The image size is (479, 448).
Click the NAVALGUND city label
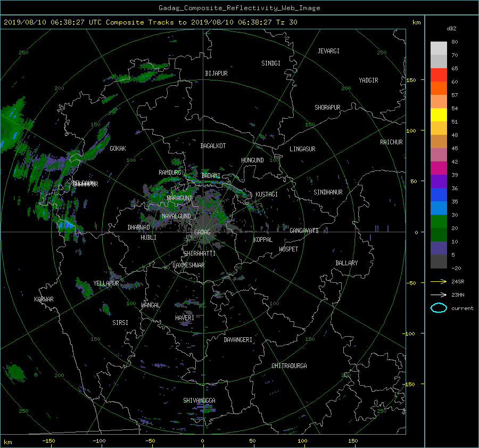[x=176, y=216]
